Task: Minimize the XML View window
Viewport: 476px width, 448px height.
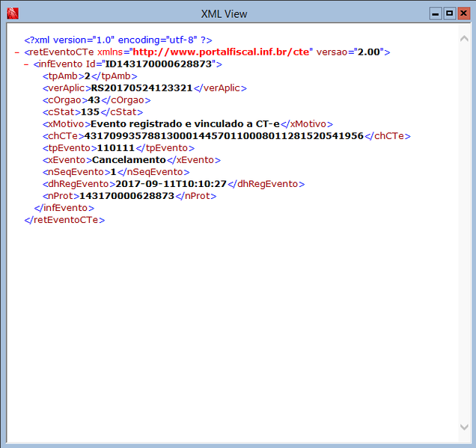Action: click(x=436, y=13)
